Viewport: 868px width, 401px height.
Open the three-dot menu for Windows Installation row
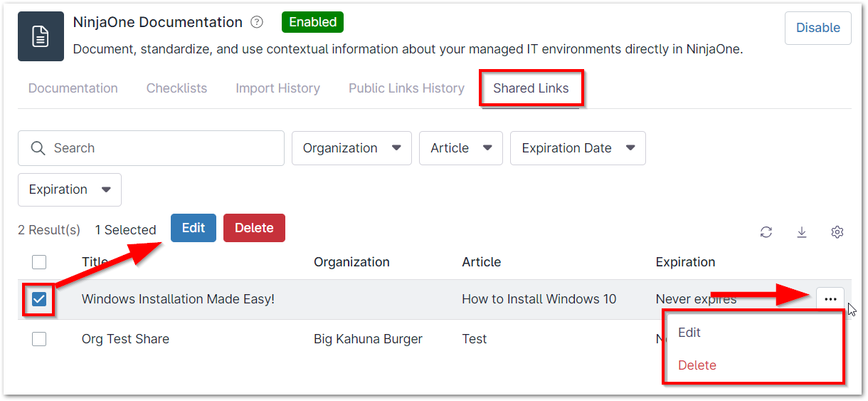tap(830, 299)
